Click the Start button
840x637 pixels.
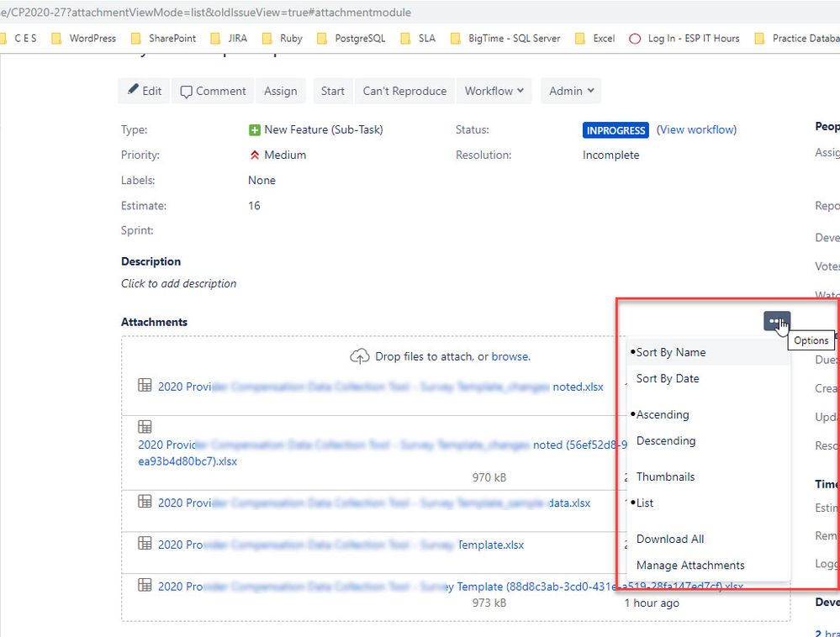click(333, 91)
